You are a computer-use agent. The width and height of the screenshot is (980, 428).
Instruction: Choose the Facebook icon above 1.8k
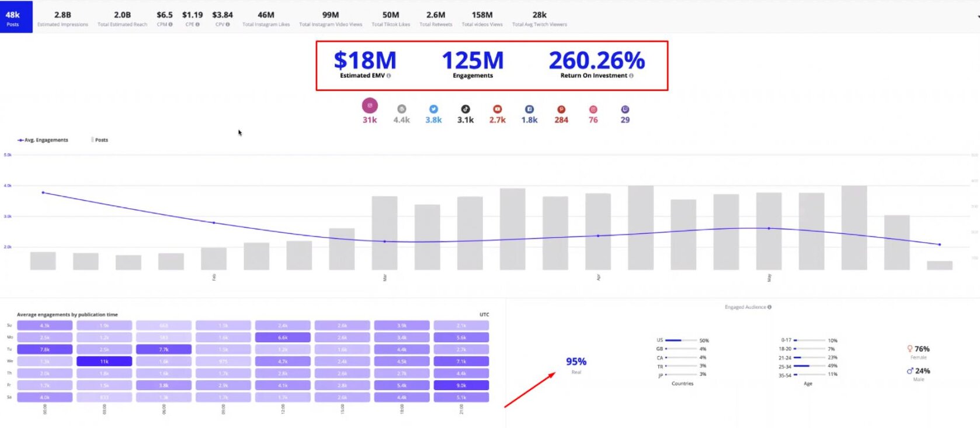tap(529, 109)
